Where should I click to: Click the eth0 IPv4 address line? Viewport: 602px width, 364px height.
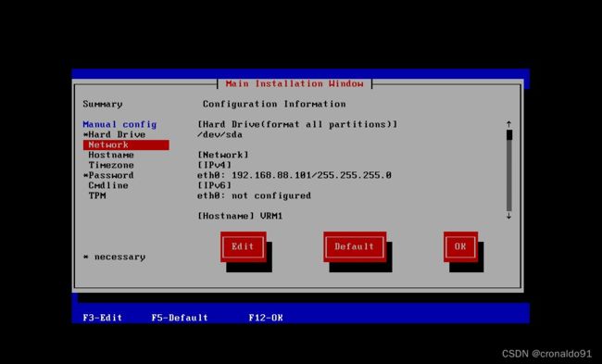(295, 175)
